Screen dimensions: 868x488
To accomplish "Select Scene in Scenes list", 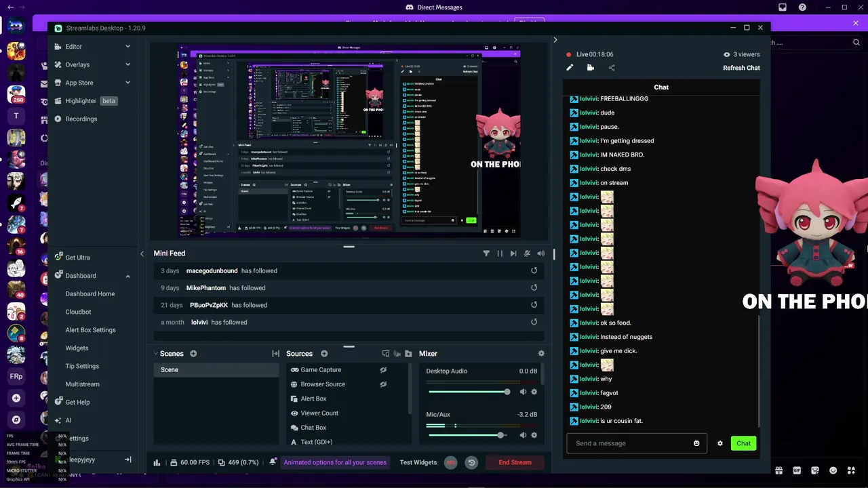I will [x=216, y=370].
